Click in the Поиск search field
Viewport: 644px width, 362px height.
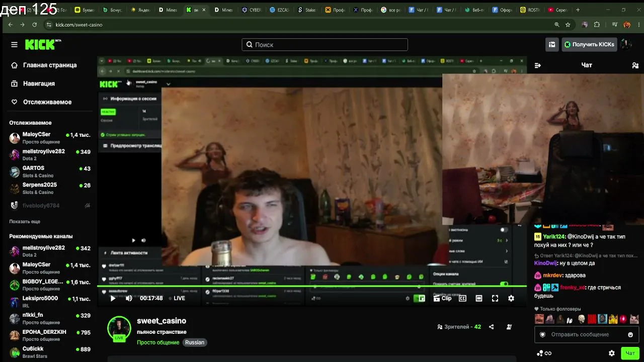tap(325, 45)
